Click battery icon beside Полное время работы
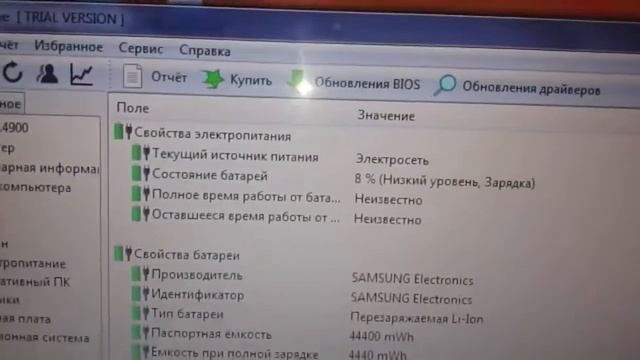The image size is (640, 360). (141, 193)
